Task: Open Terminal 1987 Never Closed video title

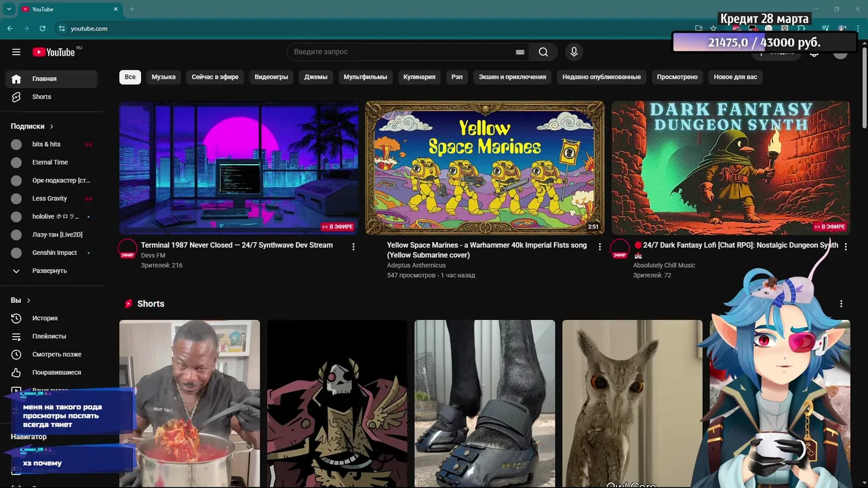Action: coord(237,245)
